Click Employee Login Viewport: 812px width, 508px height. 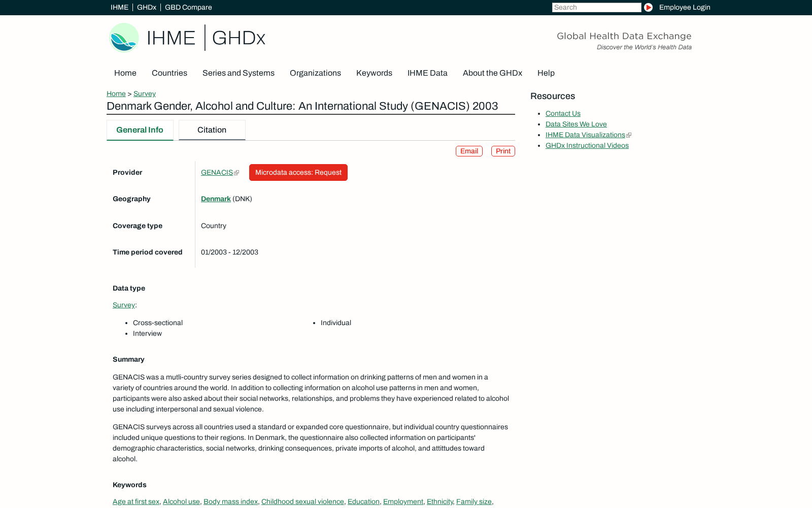685,7
